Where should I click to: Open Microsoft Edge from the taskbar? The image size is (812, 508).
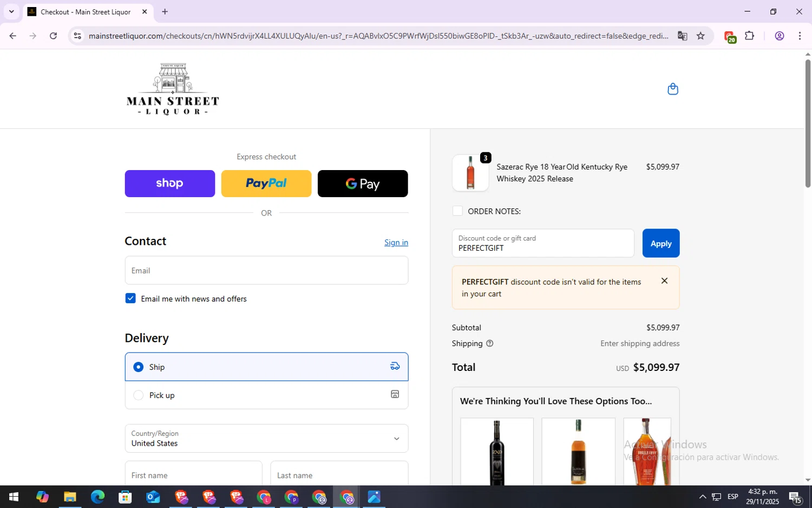tap(97, 497)
